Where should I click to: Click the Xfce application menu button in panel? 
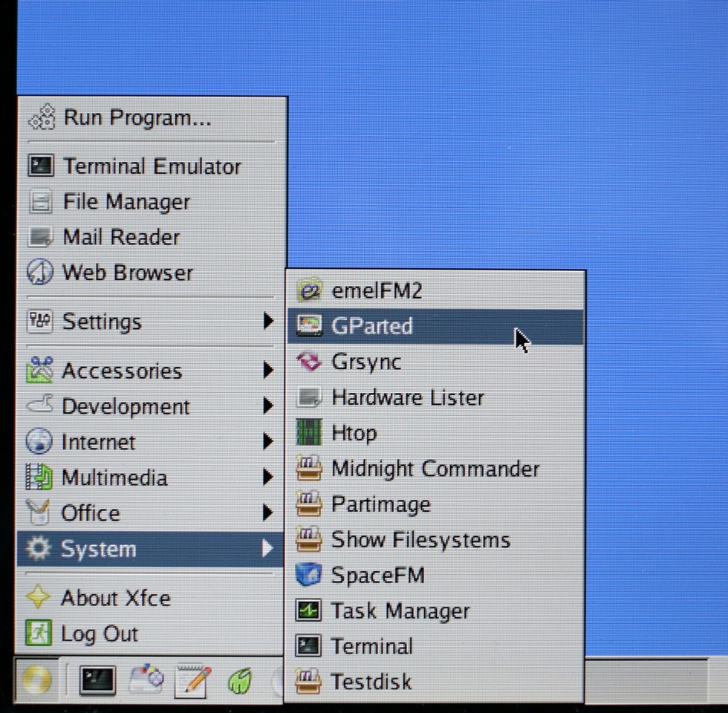[x=36, y=680]
